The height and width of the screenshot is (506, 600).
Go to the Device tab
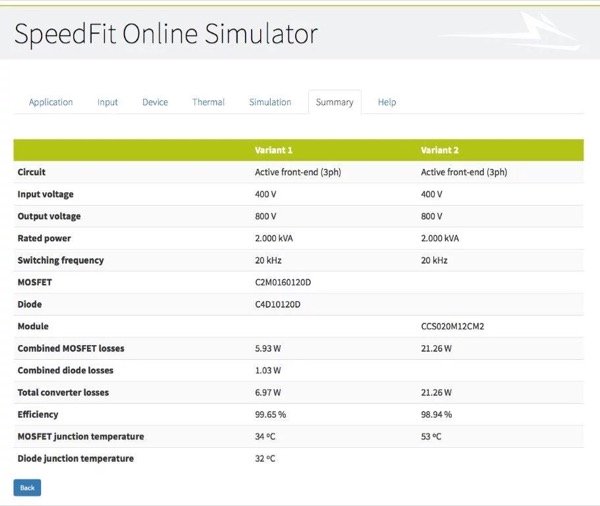point(155,102)
